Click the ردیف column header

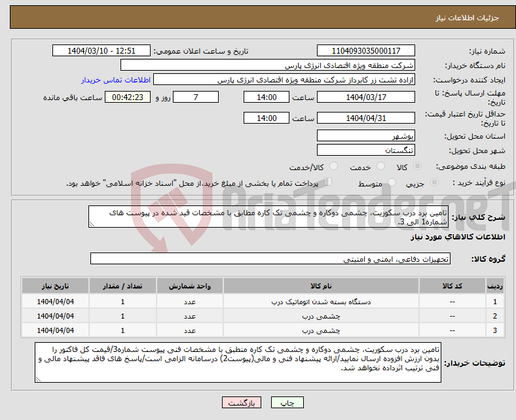click(x=494, y=286)
